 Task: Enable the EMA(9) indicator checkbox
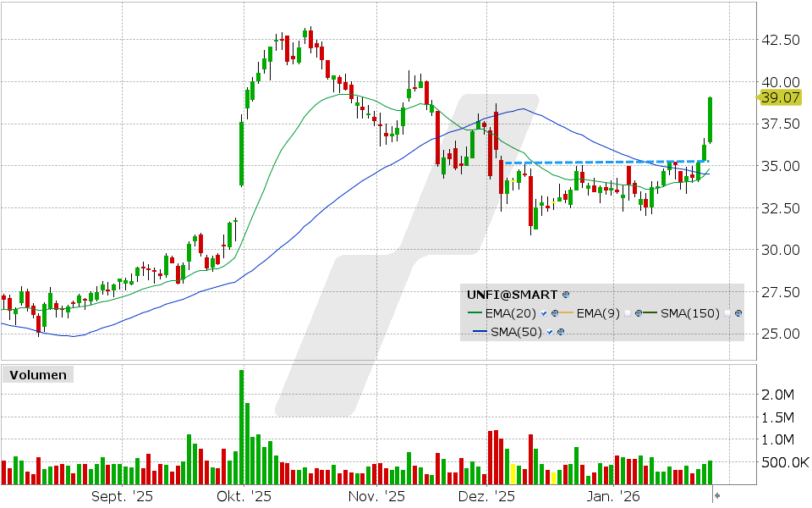click(628, 313)
